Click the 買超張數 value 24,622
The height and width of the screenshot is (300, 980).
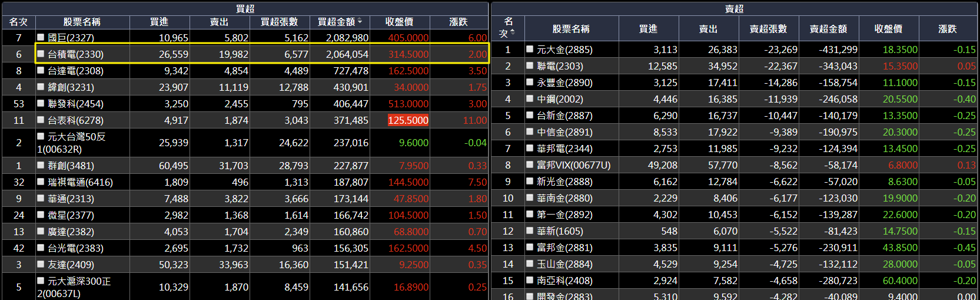coord(294,143)
